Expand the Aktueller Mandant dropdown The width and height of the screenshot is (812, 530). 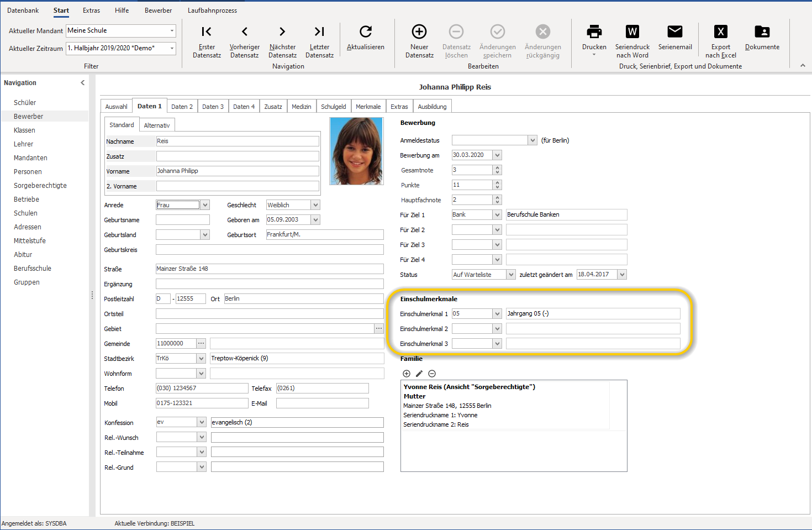pos(172,31)
